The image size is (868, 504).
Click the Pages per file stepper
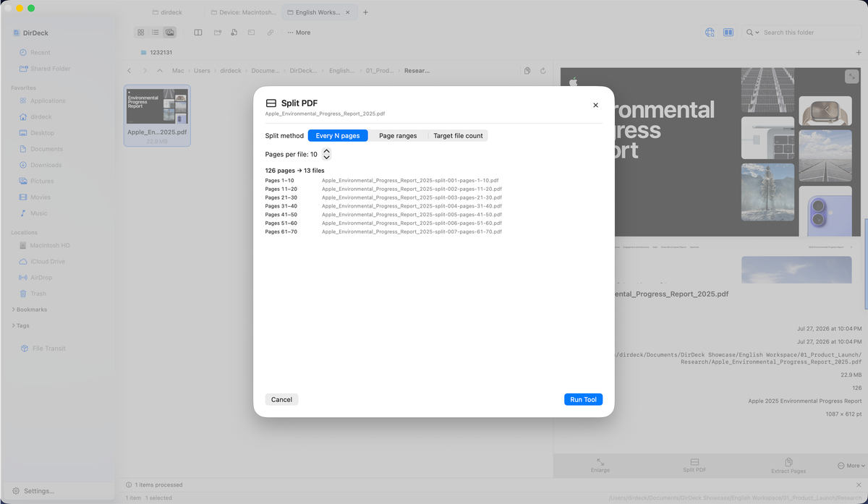[326, 154]
